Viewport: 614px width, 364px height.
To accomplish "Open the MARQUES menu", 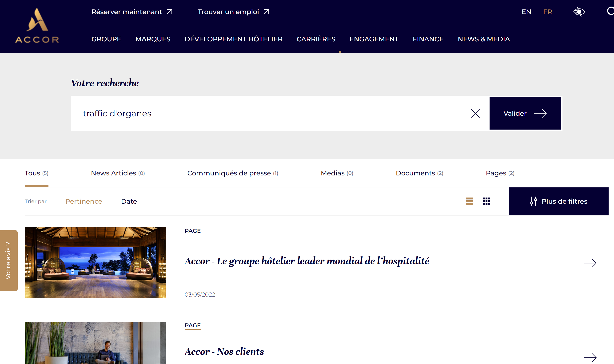I will tap(153, 39).
